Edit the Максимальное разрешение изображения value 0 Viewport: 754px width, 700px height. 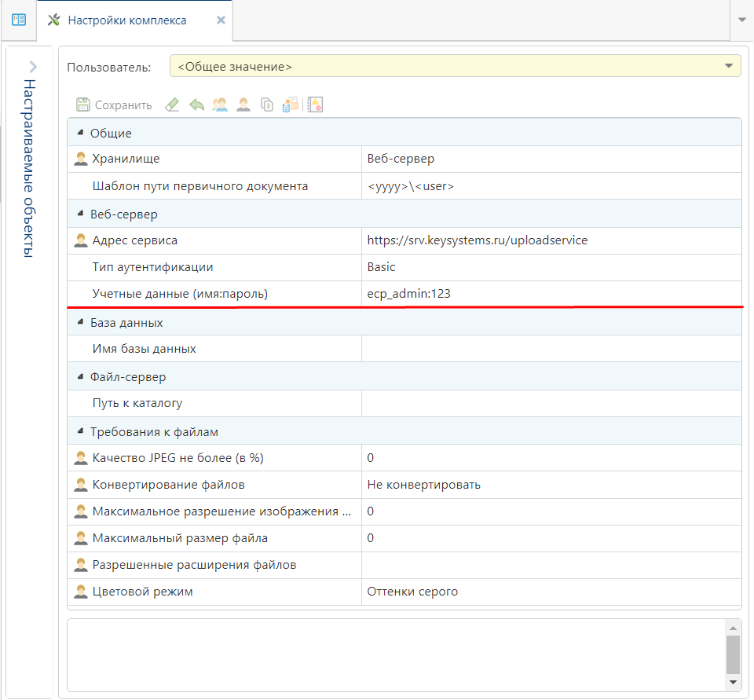pyautogui.click(x=551, y=511)
